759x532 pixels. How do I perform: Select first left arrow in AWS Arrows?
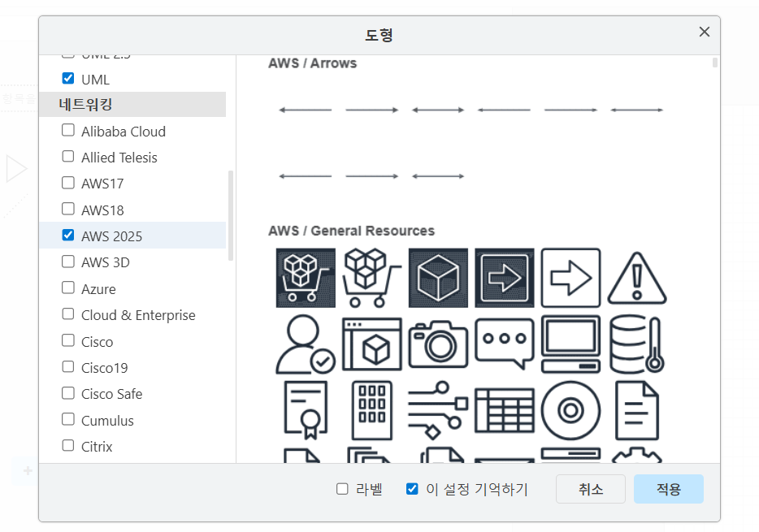coord(306,110)
